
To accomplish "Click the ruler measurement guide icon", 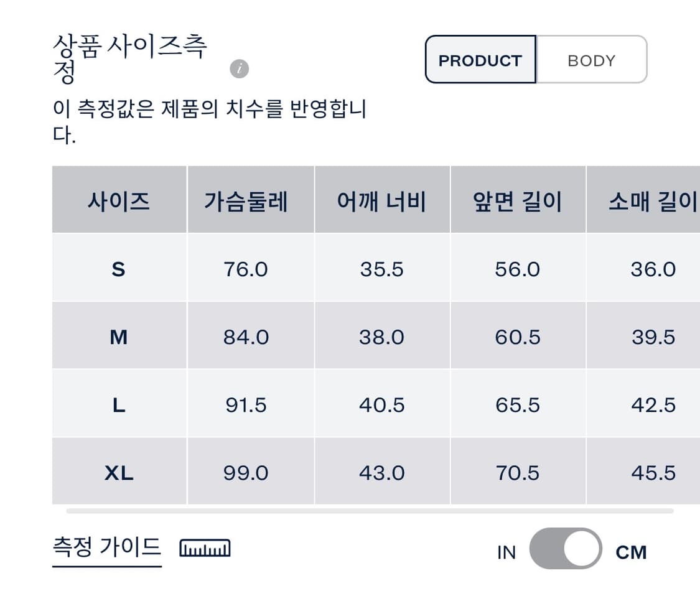I will (x=206, y=548).
